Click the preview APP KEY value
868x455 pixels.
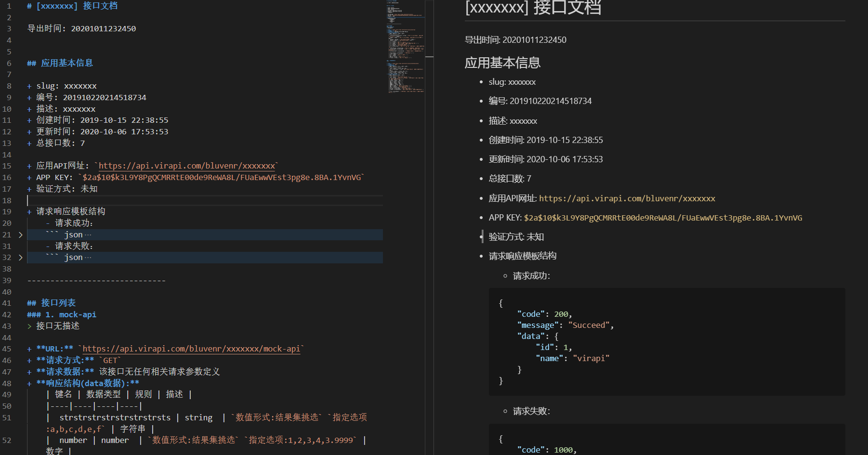(x=663, y=218)
